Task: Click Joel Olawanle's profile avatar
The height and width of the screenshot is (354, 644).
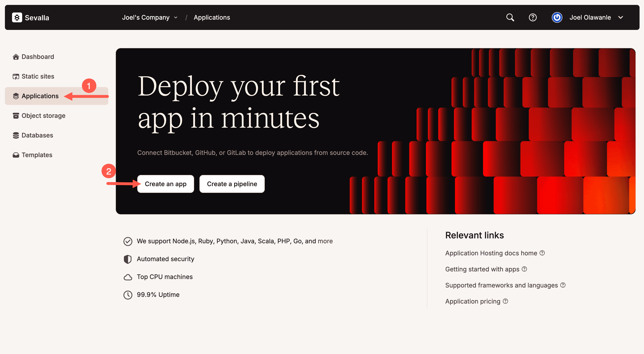Action: pyautogui.click(x=557, y=17)
